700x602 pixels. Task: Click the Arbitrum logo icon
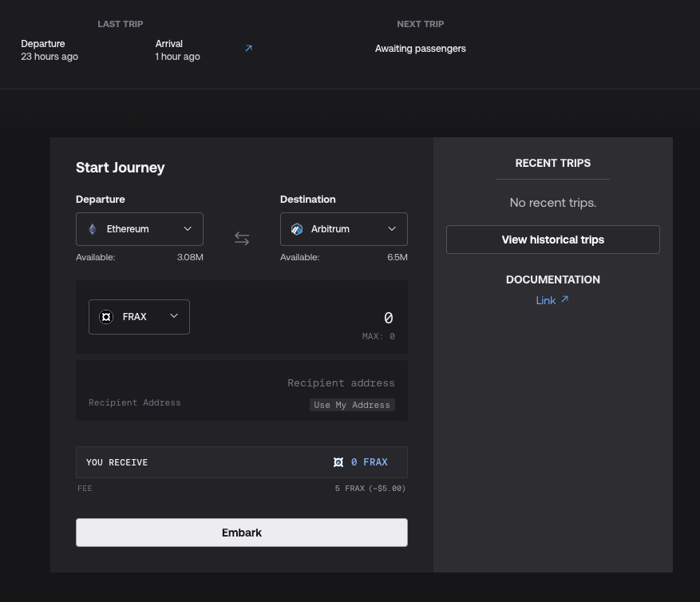click(x=297, y=229)
